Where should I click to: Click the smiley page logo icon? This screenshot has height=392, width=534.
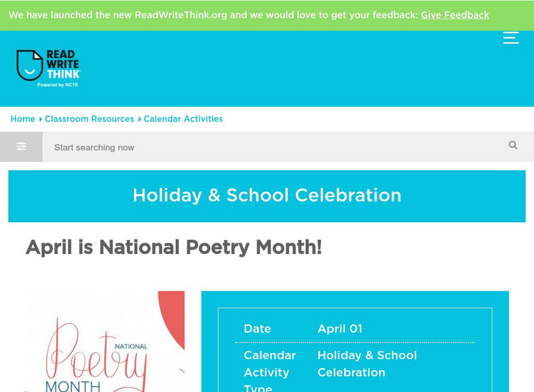(x=29, y=65)
